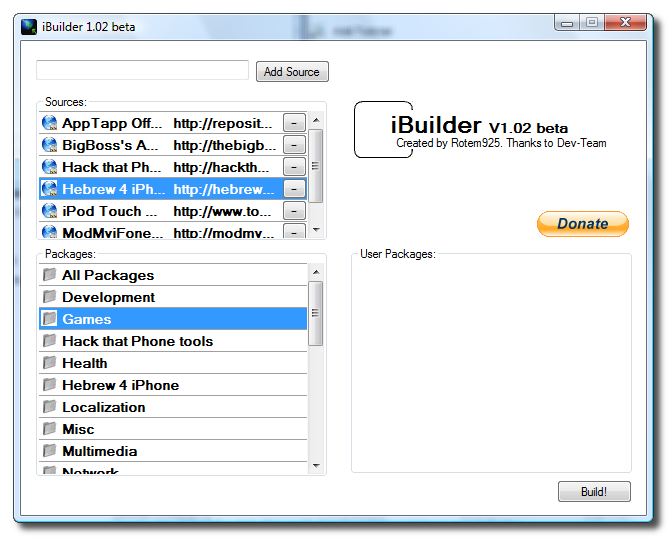Click the globe icon beside AppTapp source
The width and height of the screenshot is (668, 537).
click(49, 123)
